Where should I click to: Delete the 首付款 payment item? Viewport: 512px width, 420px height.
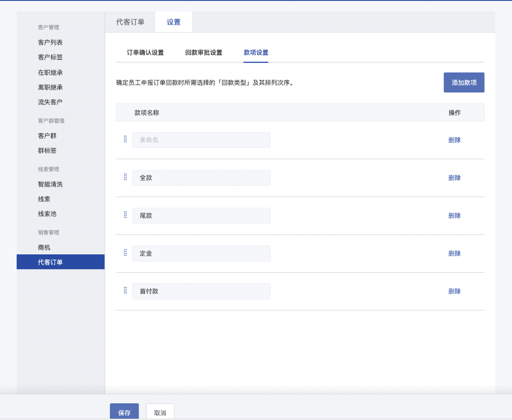point(454,291)
